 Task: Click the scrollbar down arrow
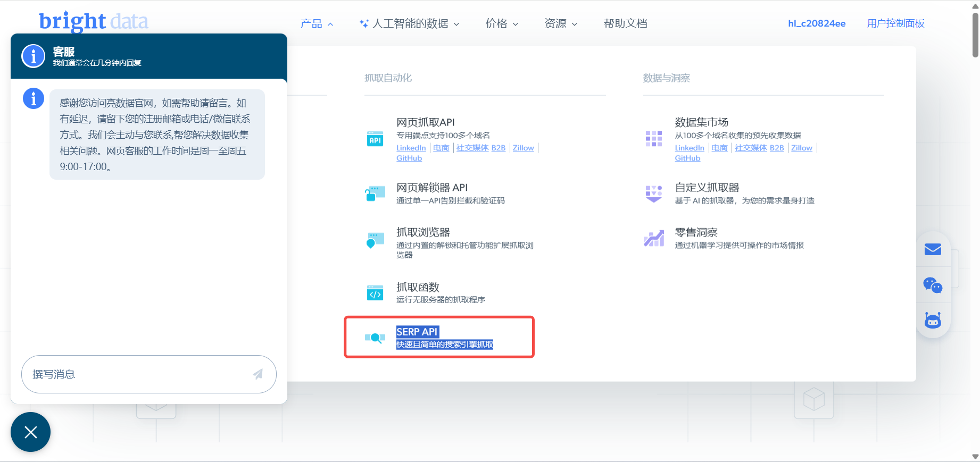[975, 457]
